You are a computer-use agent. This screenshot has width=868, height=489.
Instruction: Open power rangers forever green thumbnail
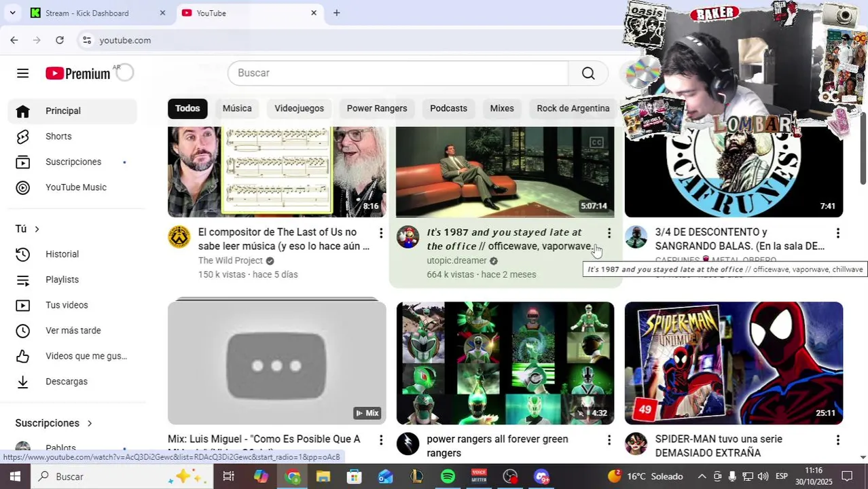[505, 363]
